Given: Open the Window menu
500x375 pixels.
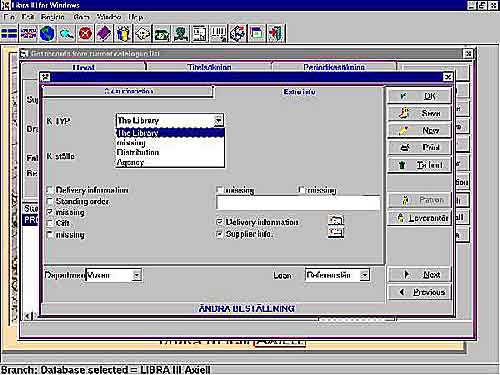Looking at the screenshot, I should (109, 17).
